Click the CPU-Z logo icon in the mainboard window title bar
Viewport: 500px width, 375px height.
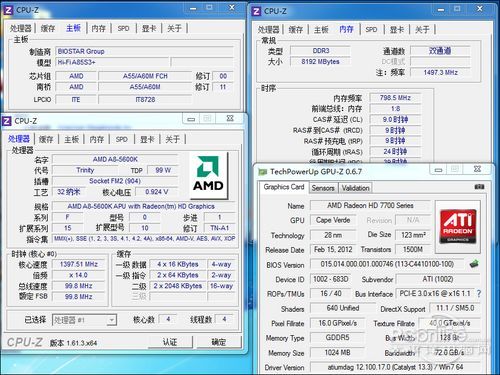pyautogui.click(x=8, y=10)
